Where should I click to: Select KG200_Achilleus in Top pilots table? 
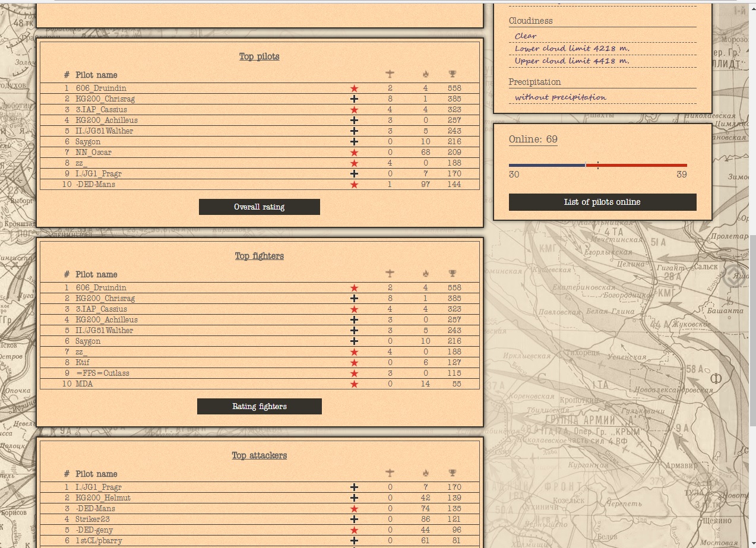coord(106,121)
